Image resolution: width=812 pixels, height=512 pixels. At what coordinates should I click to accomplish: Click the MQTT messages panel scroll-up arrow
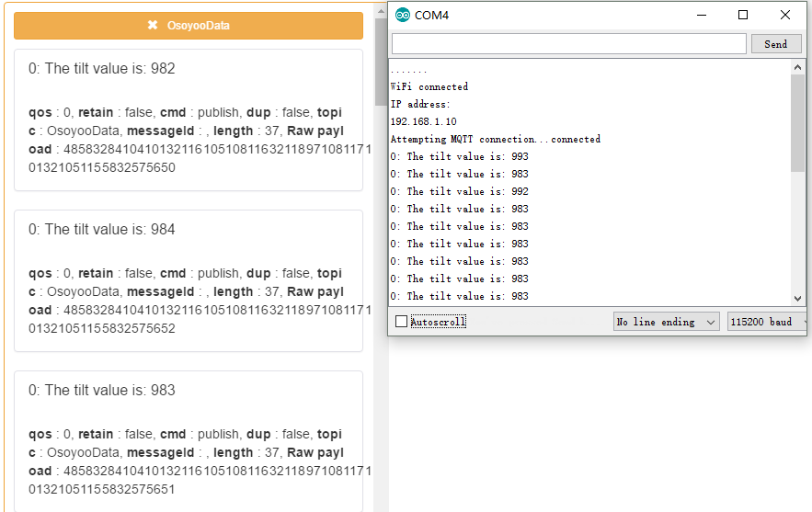point(381,11)
